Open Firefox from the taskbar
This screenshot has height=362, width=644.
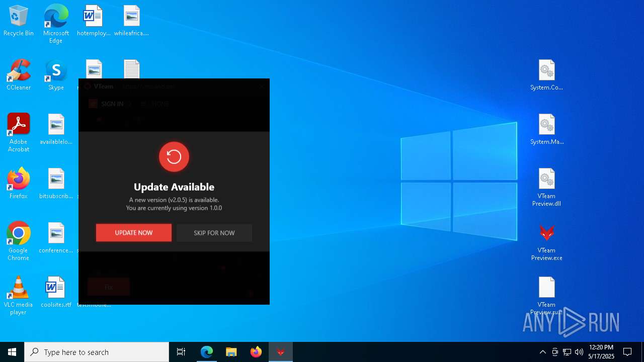tap(256, 352)
